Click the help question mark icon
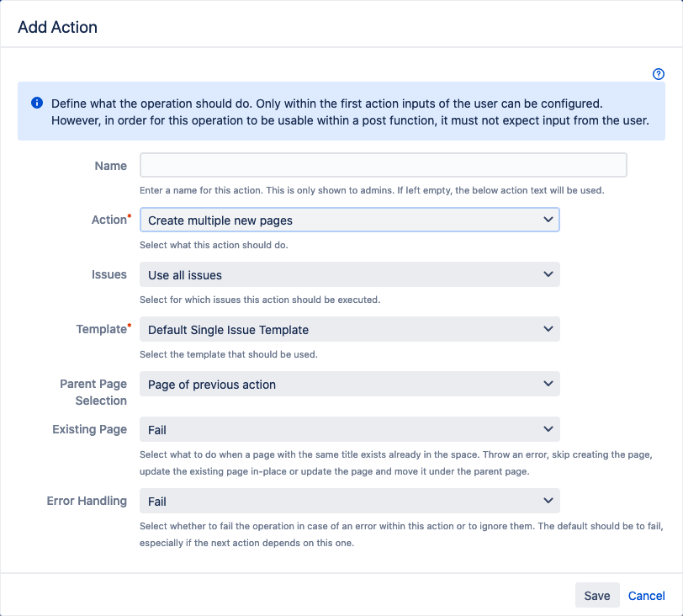 tap(659, 74)
